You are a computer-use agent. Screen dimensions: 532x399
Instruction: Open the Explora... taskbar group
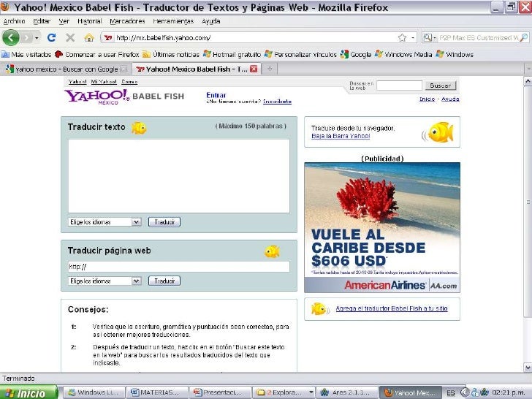tap(284, 392)
